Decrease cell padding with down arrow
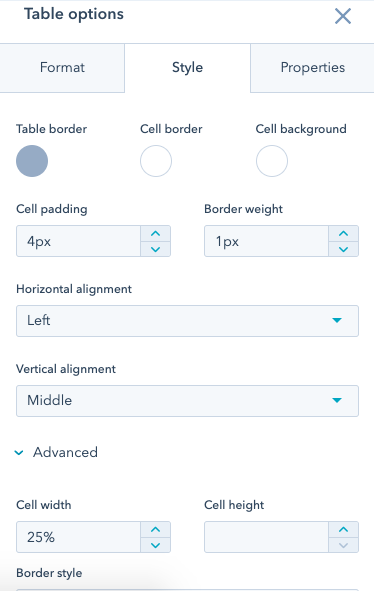The height and width of the screenshot is (591, 374). (x=155, y=249)
